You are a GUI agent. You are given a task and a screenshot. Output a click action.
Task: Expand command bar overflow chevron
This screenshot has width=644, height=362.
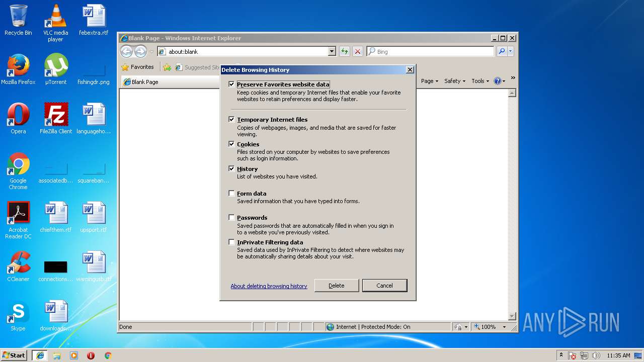coord(513,78)
